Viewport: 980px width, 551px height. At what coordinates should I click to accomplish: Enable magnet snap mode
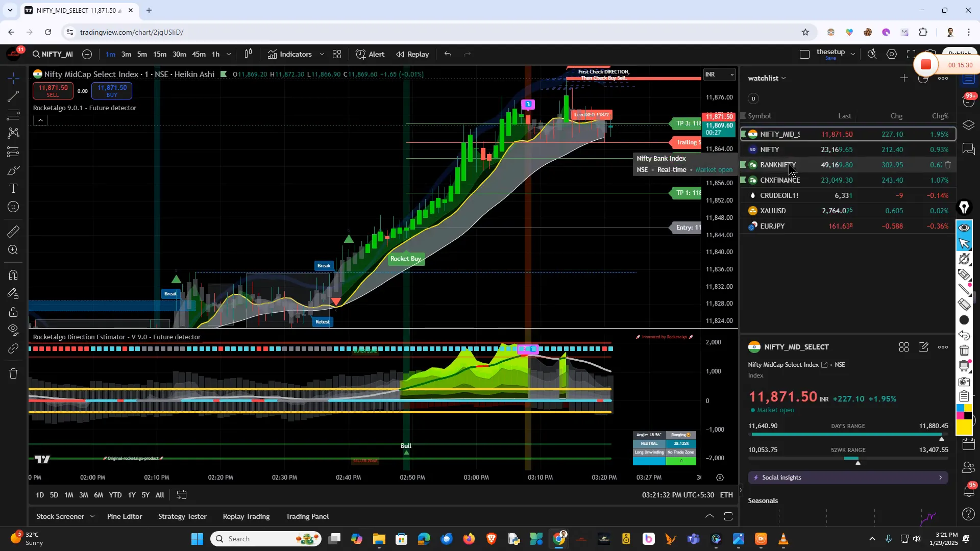pos(13,274)
